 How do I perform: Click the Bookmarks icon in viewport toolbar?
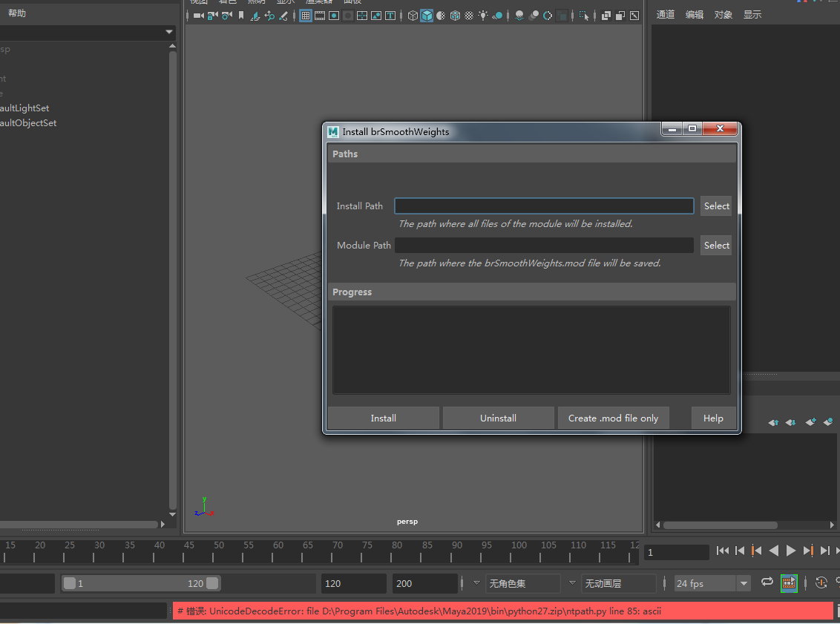tap(241, 16)
